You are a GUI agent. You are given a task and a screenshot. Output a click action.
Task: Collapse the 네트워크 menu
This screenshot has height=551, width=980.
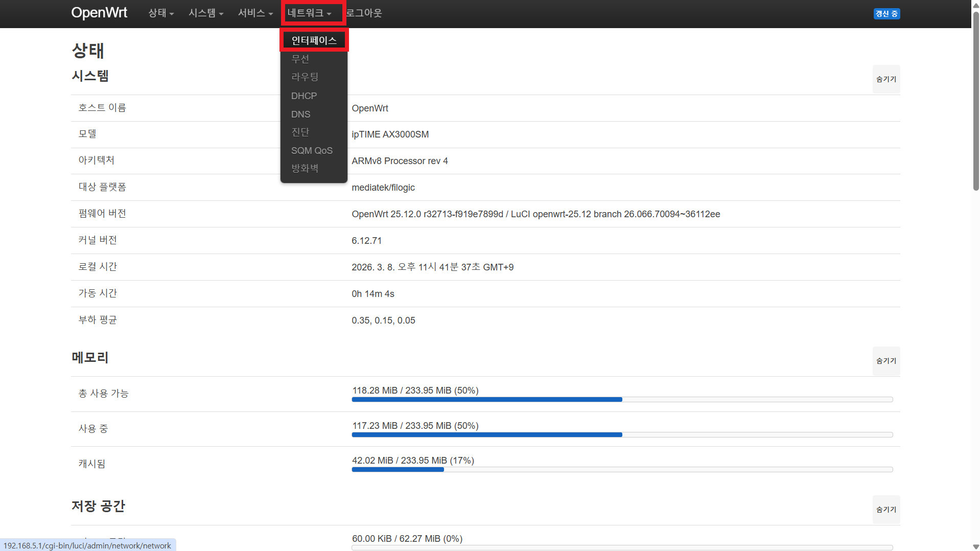click(x=310, y=13)
